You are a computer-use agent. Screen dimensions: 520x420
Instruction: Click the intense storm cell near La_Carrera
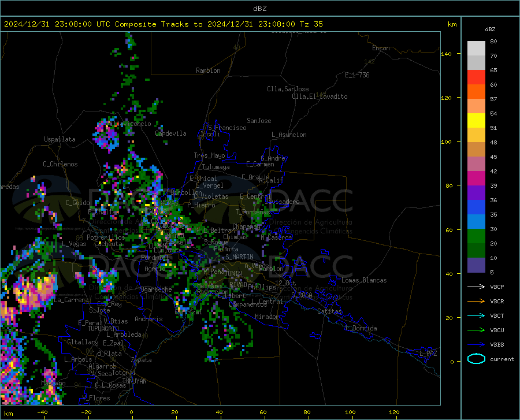pos(35,292)
